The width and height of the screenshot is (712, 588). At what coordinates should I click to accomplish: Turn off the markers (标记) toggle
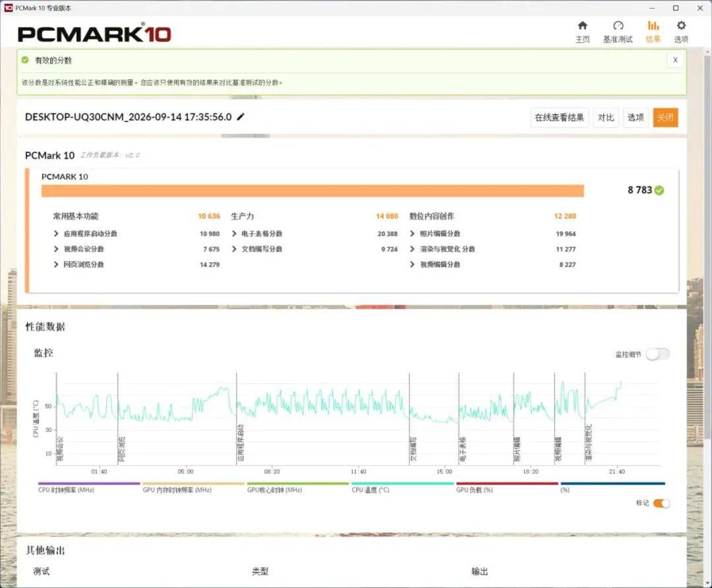tap(662, 503)
